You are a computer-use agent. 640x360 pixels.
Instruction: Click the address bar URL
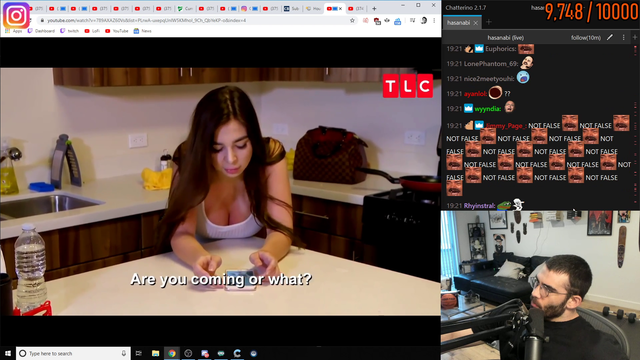(x=147, y=20)
